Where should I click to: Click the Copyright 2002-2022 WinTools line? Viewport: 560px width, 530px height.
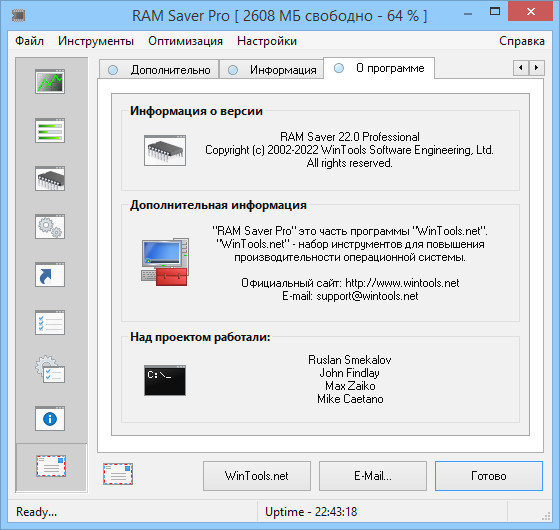coord(349,150)
